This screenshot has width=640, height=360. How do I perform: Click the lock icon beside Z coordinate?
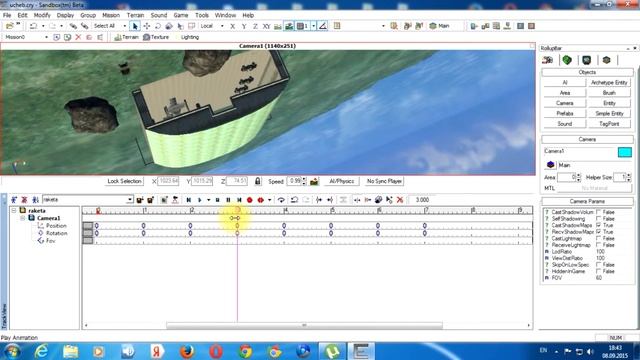(x=258, y=181)
